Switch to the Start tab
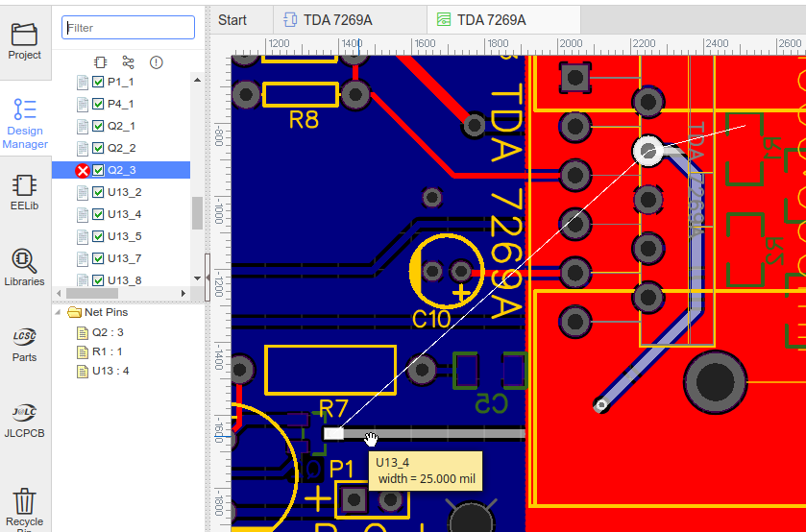 232,19
